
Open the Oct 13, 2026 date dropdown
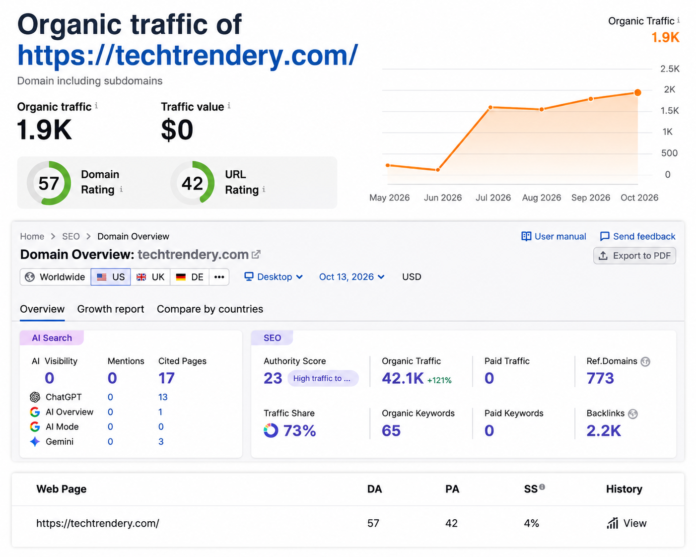[352, 277]
